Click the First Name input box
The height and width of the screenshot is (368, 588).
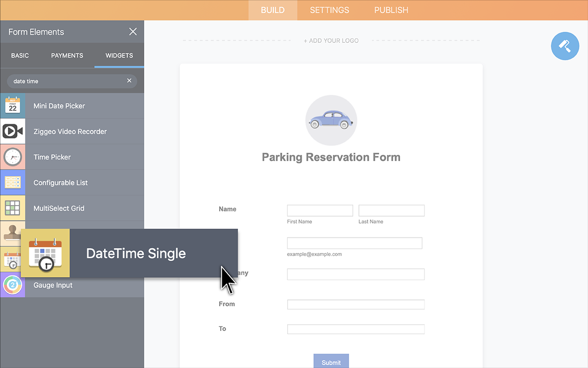click(320, 210)
